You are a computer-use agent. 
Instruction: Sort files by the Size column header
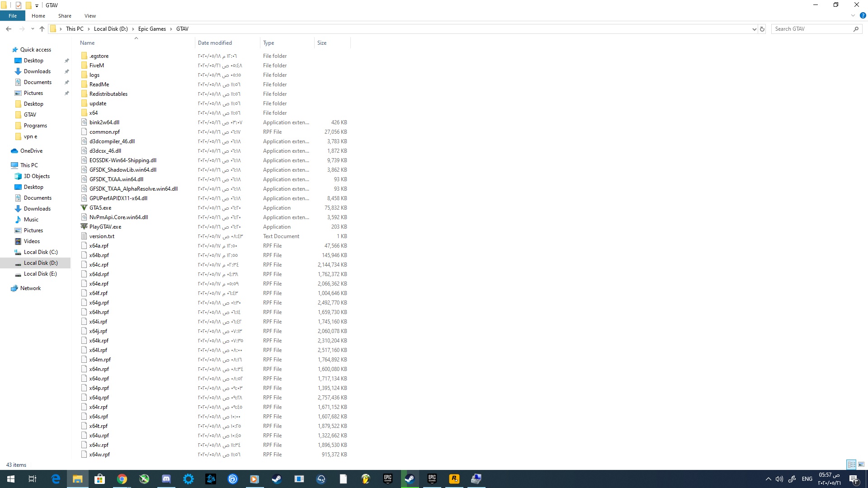click(322, 43)
